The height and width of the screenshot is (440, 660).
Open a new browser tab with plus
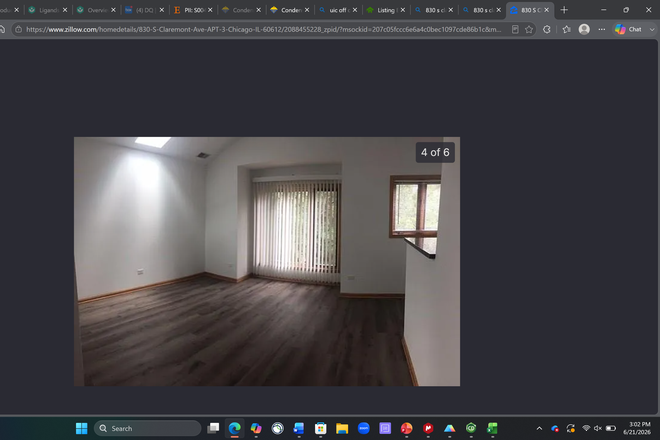pos(564,10)
